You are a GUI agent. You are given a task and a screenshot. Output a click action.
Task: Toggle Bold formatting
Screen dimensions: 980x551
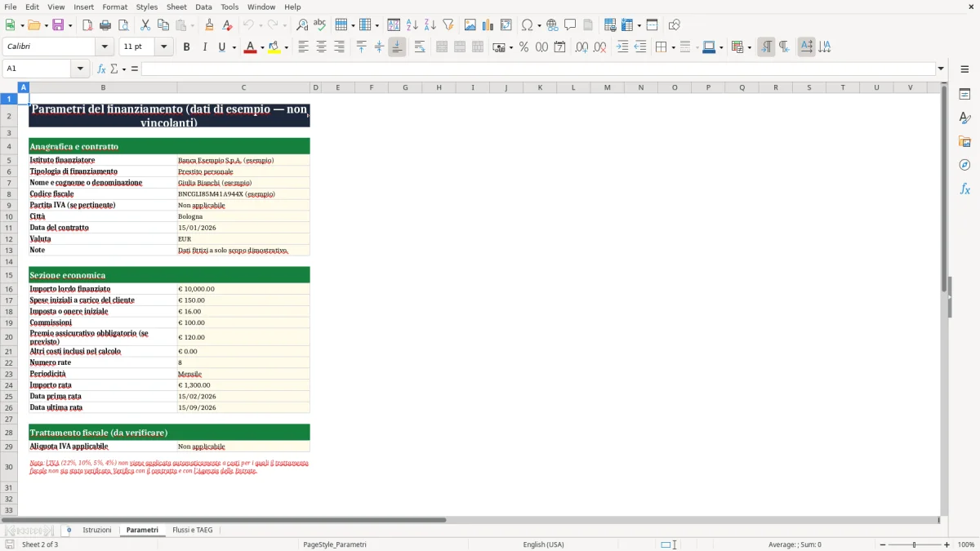[187, 47]
